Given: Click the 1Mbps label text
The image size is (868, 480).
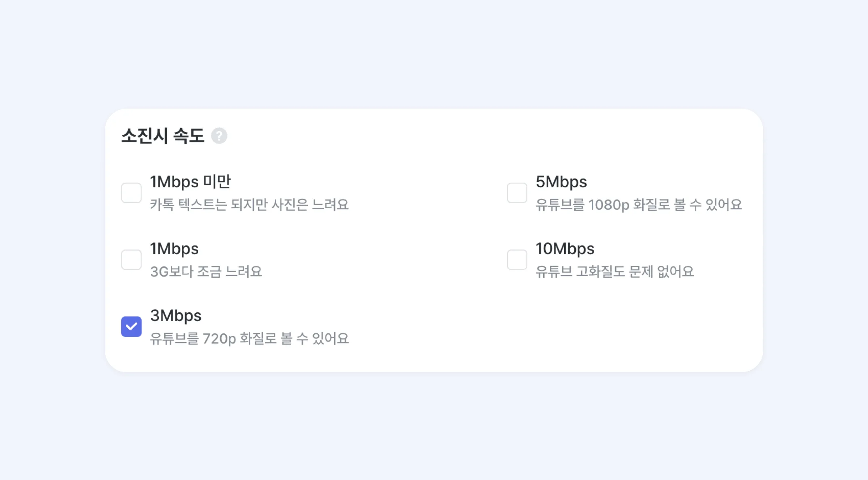Looking at the screenshot, I should coord(174,248).
